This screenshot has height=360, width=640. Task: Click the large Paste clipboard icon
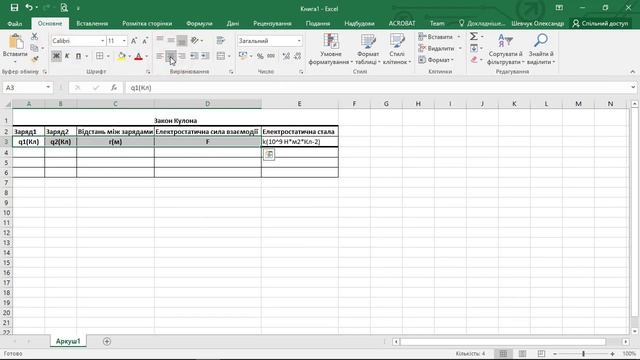pyautogui.click(x=16, y=42)
